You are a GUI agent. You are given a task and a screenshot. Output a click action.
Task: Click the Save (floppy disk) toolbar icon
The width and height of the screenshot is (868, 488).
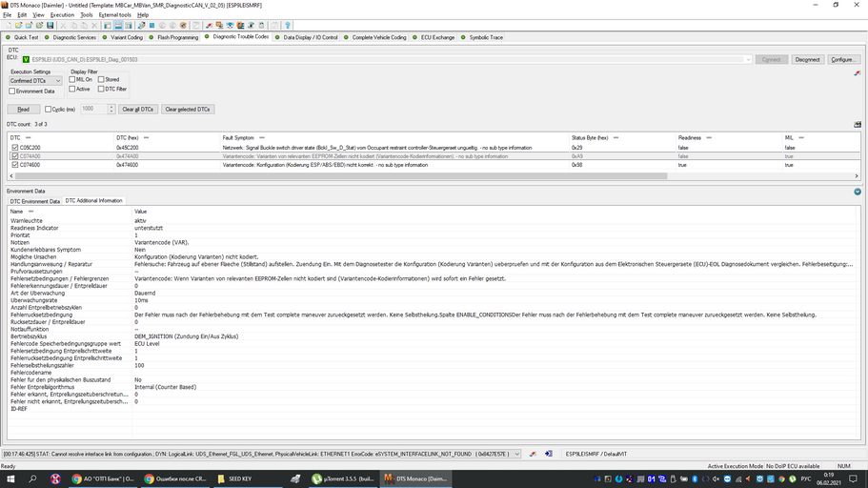coord(50,26)
